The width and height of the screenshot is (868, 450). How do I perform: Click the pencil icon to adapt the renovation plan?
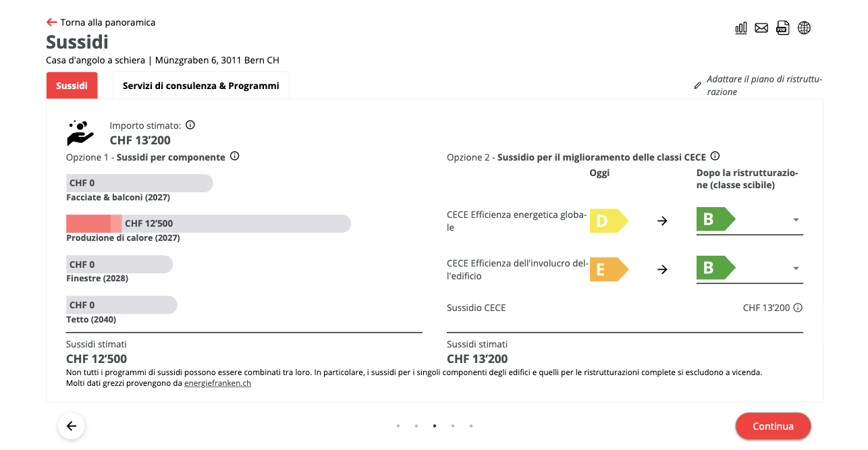698,86
